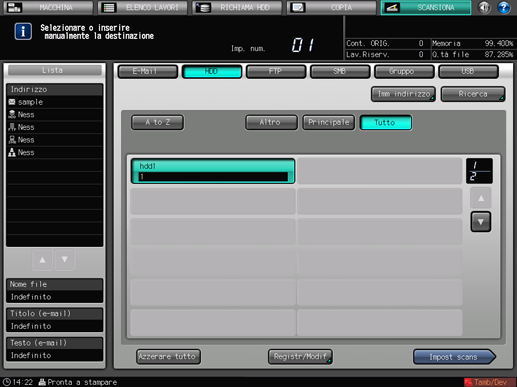
Task: Click envelope icon beside sample
Action: coord(12,102)
